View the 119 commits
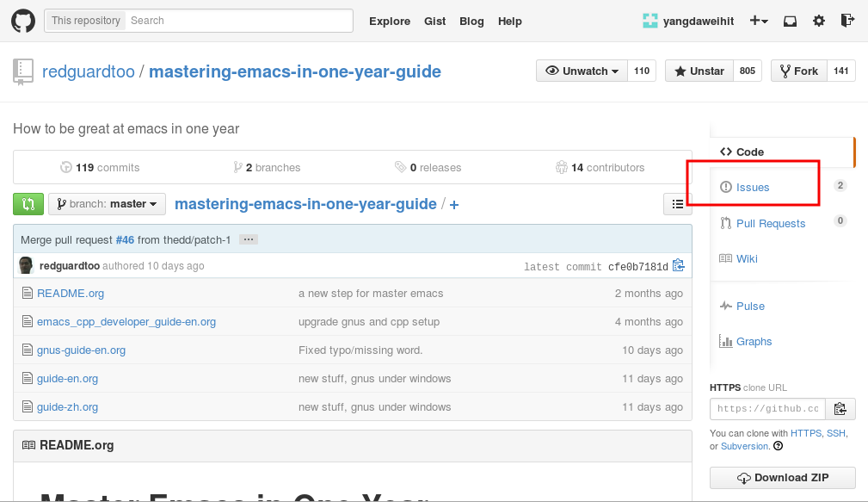This screenshot has width=868, height=502. (100, 167)
